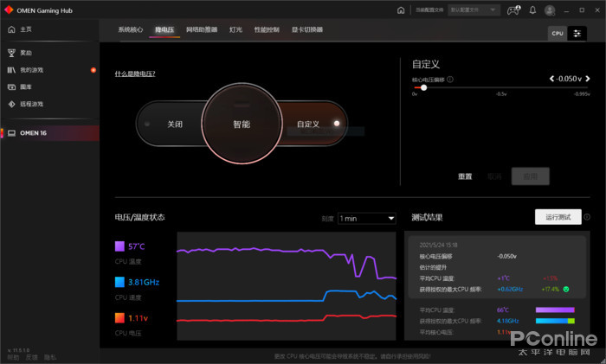
Task: Click the core voltage offset slider handle
Action: click(423, 87)
